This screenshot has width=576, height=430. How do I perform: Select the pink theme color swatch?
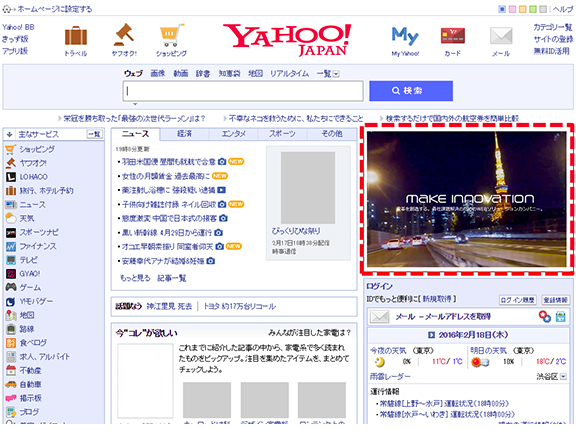512,9
